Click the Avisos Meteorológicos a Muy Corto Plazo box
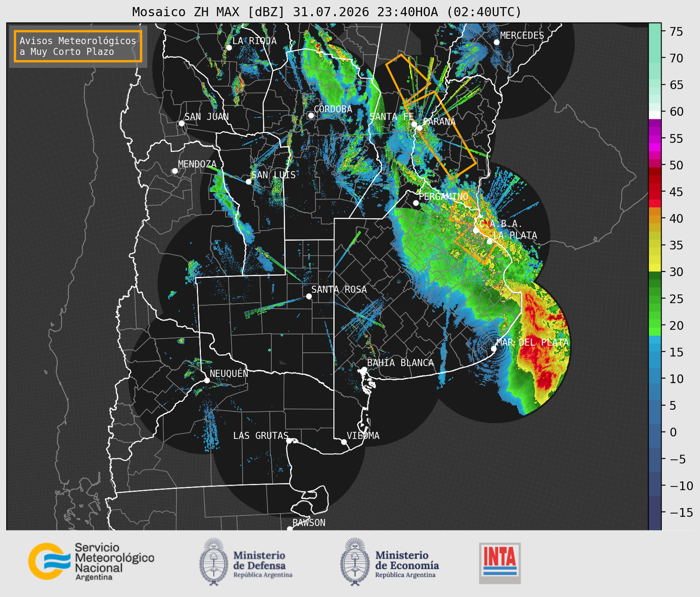The height and width of the screenshot is (597, 700). pyautogui.click(x=78, y=46)
